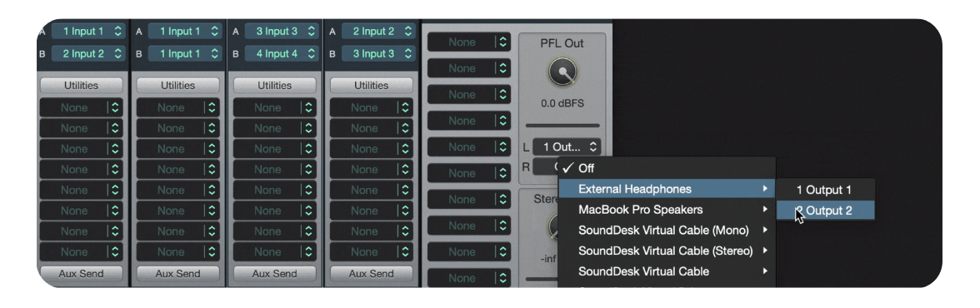The image size is (980, 308).
Task: Click the stepper arrows on the '4 Input 4' selector
Action: pos(312,54)
